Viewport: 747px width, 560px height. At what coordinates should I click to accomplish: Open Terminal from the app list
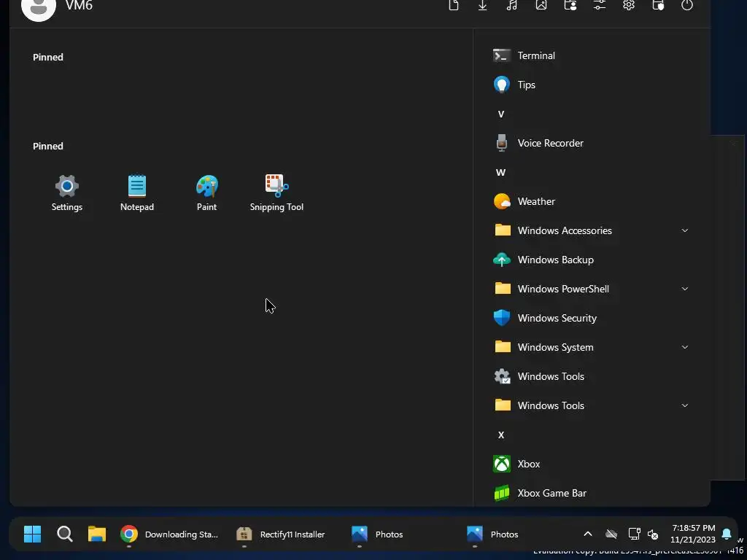pyautogui.click(x=591, y=55)
